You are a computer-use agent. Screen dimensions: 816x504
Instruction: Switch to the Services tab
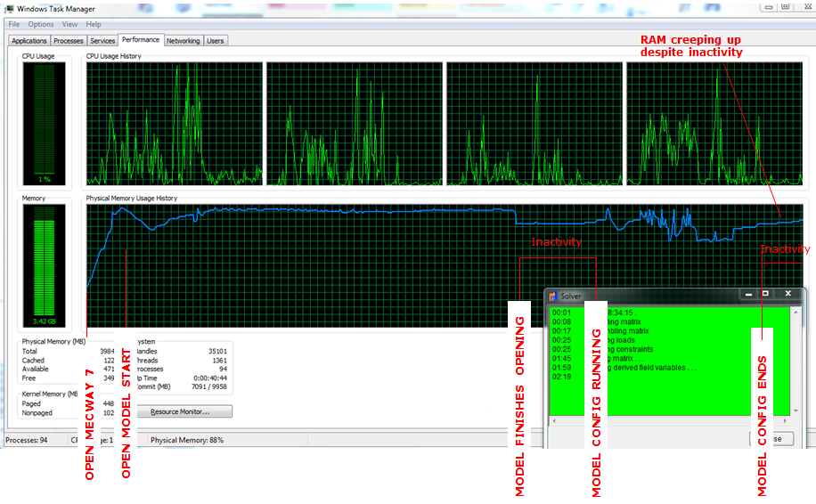tap(102, 41)
